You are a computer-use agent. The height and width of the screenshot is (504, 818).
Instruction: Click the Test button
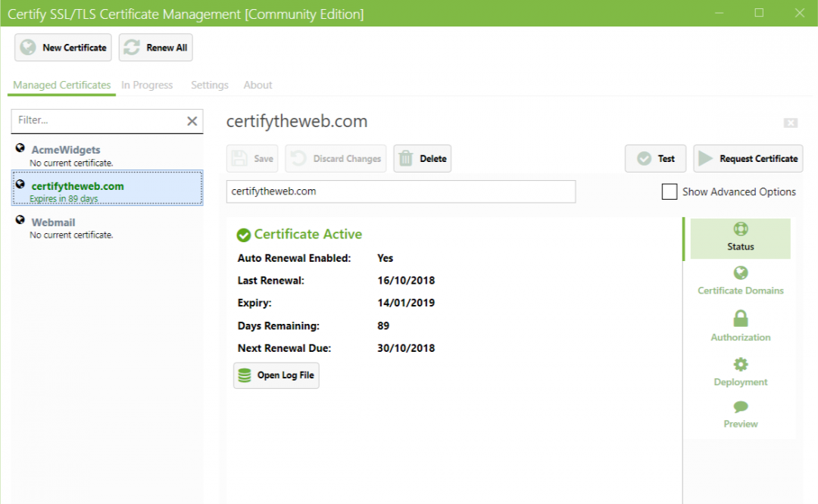pos(656,158)
